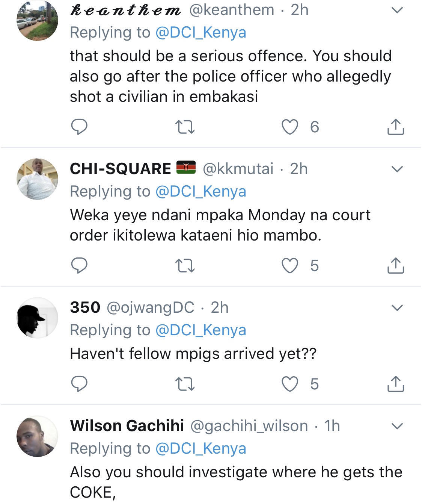
Task: Retweet keanthem's tweet about Embakasi
Action: pos(185,127)
